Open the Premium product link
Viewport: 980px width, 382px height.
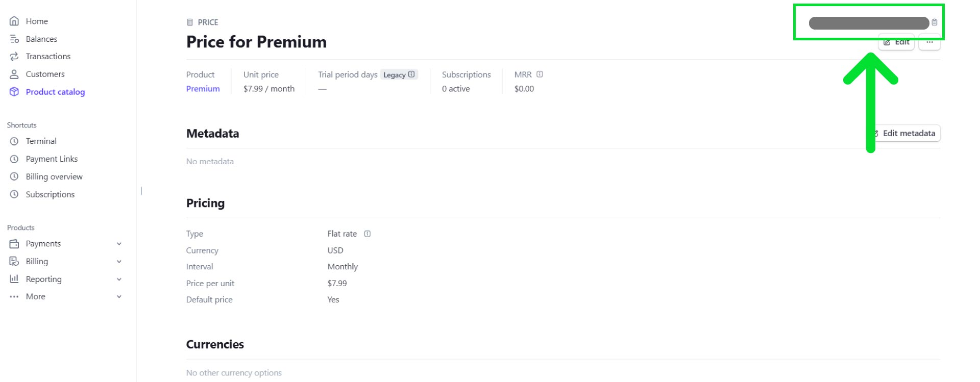[x=203, y=88]
